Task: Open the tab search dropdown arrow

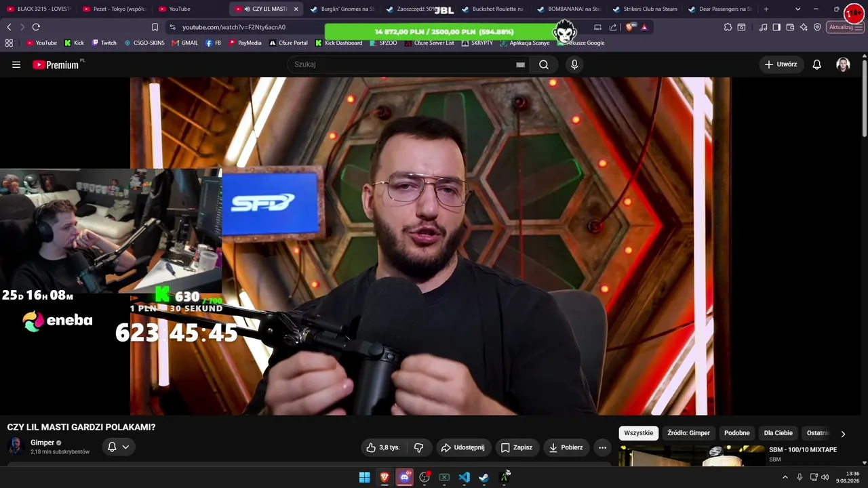Action: (797, 9)
